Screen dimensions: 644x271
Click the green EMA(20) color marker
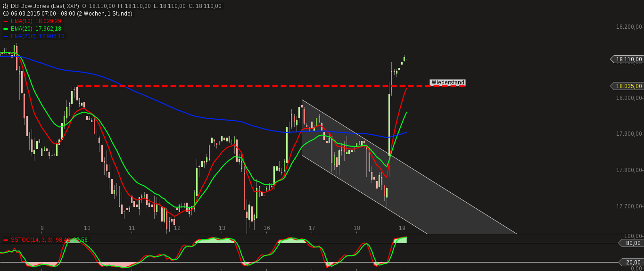click(x=6, y=29)
